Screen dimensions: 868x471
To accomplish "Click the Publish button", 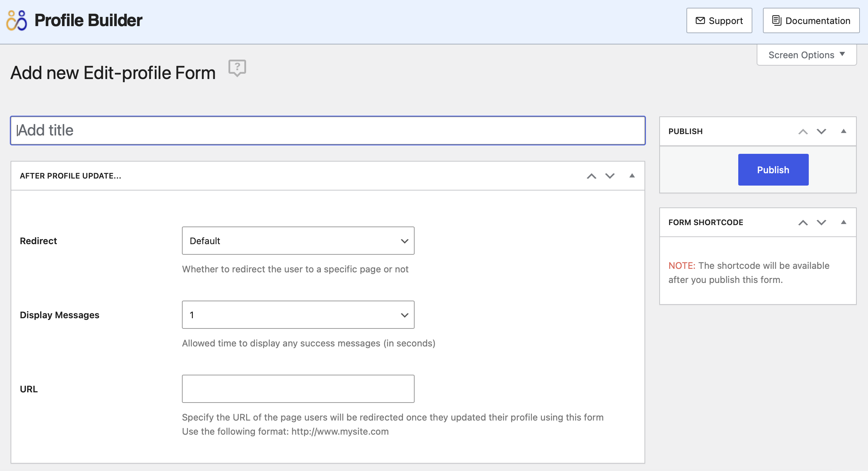I will (x=773, y=170).
